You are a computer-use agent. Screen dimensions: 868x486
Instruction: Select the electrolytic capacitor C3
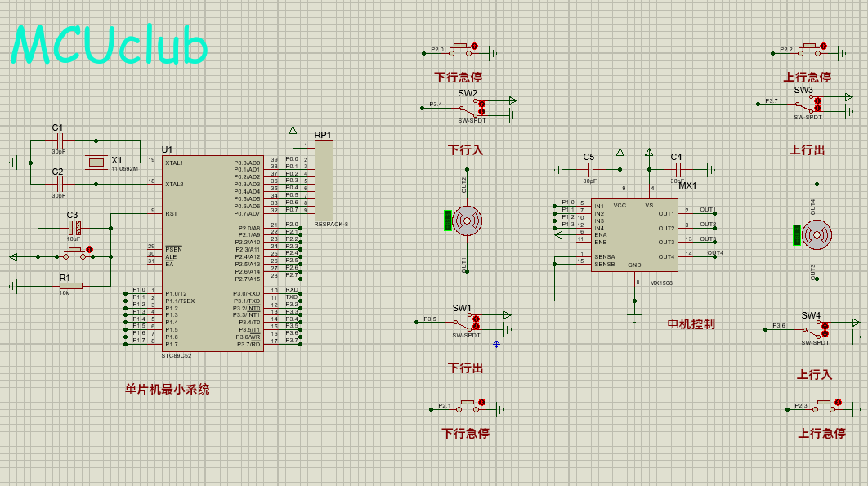pyautogui.click(x=74, y=228)
